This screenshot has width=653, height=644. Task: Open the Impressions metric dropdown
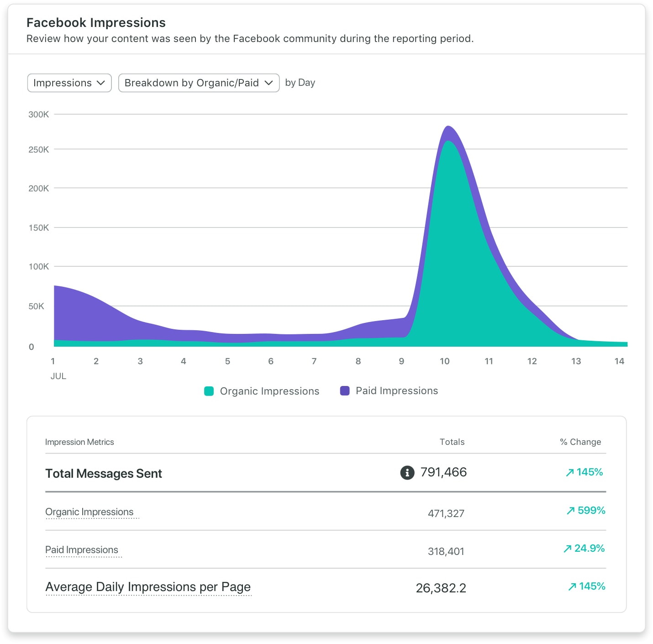pos(69,83)
